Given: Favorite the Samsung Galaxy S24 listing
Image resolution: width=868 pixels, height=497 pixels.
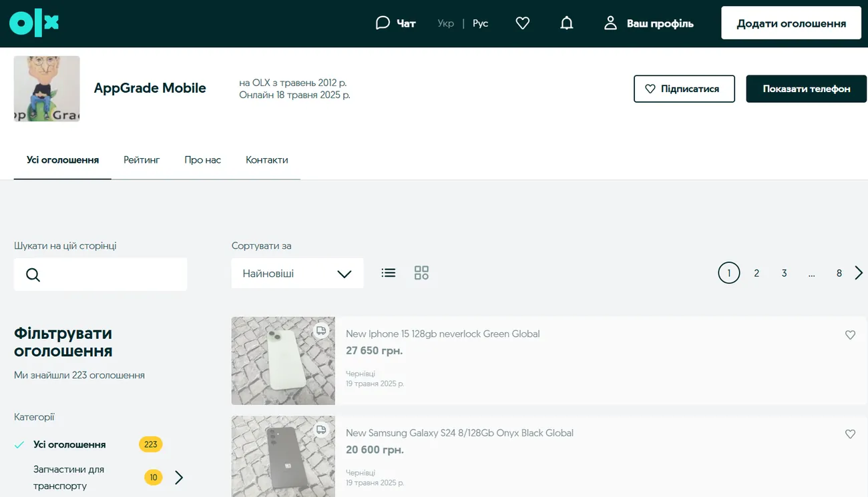Looking at the screenshot, I should coord(850,434).
